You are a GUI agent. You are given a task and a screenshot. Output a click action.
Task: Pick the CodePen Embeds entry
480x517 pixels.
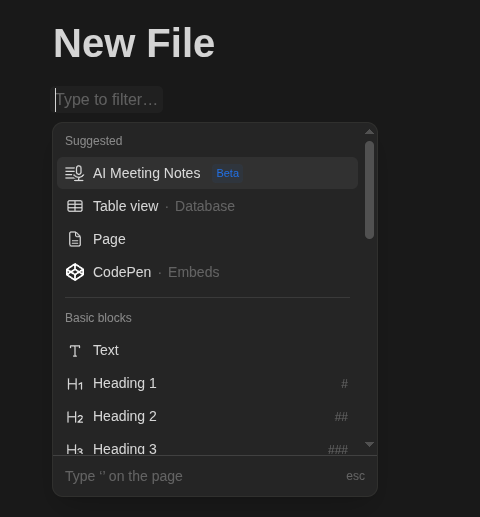(207, 272)
